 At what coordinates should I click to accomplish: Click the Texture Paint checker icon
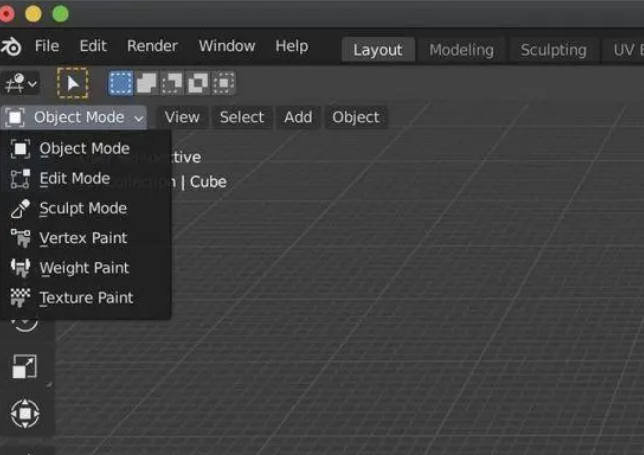click(x=20, y=298)
